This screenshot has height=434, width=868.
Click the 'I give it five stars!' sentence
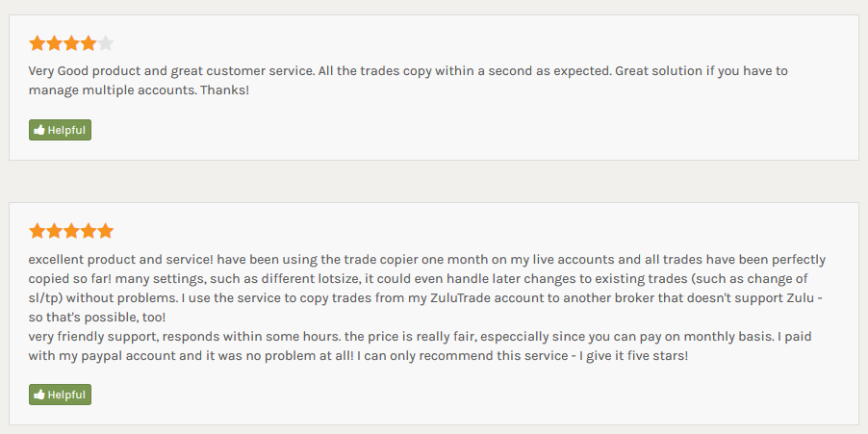point(633,355)
